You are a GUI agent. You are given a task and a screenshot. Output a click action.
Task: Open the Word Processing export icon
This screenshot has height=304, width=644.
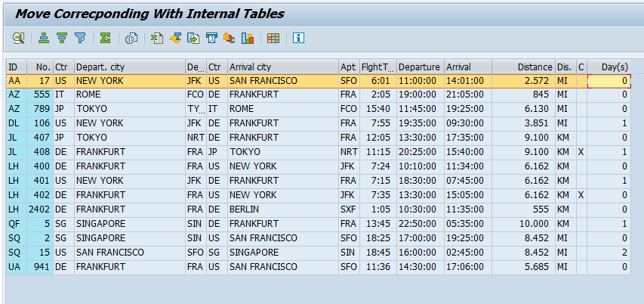point(175,38)
